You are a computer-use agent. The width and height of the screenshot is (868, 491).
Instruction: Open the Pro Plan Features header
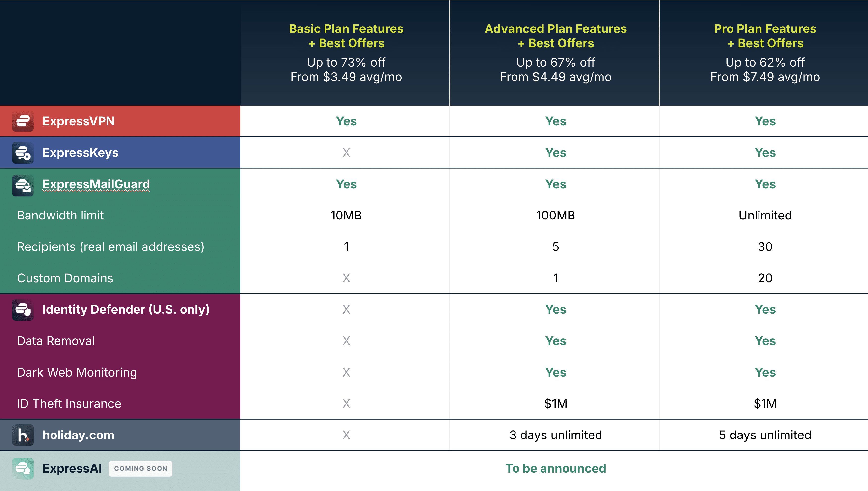click(x=765, y=36)
